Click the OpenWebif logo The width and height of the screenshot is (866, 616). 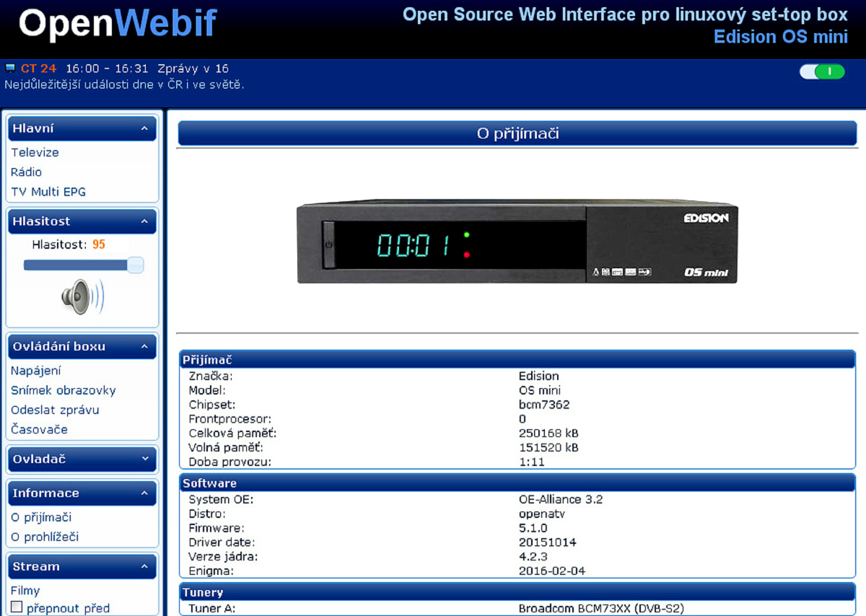pyautogui.click(x=118, y=24)
